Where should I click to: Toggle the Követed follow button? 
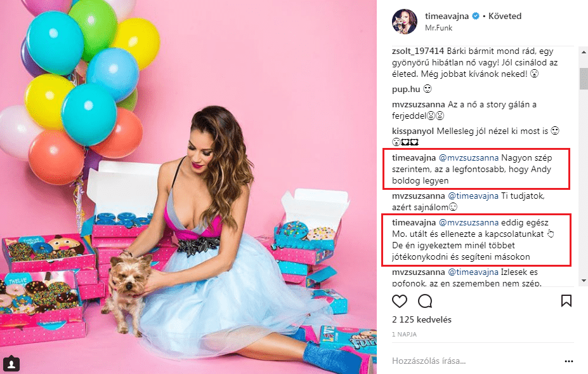(x=505, y=16)
